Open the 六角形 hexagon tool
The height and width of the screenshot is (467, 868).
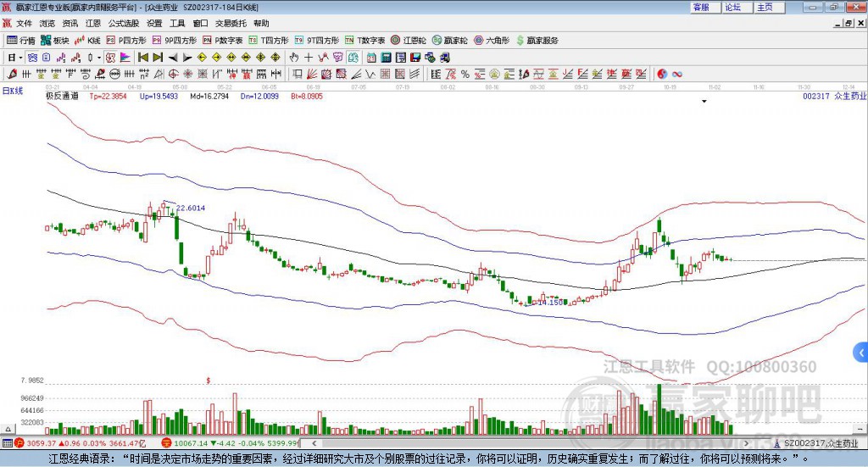coord(492,41)
